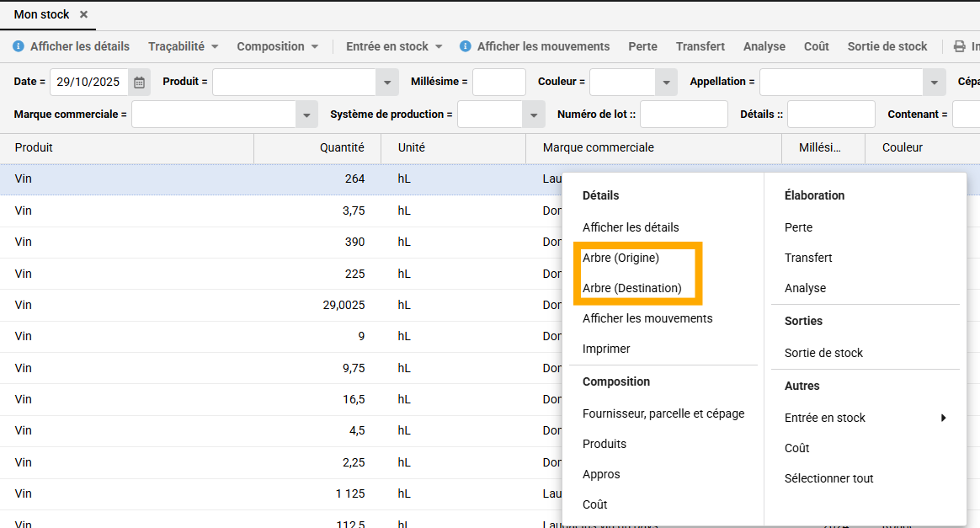Click the printer icon in toolbar

click(959, 46)
